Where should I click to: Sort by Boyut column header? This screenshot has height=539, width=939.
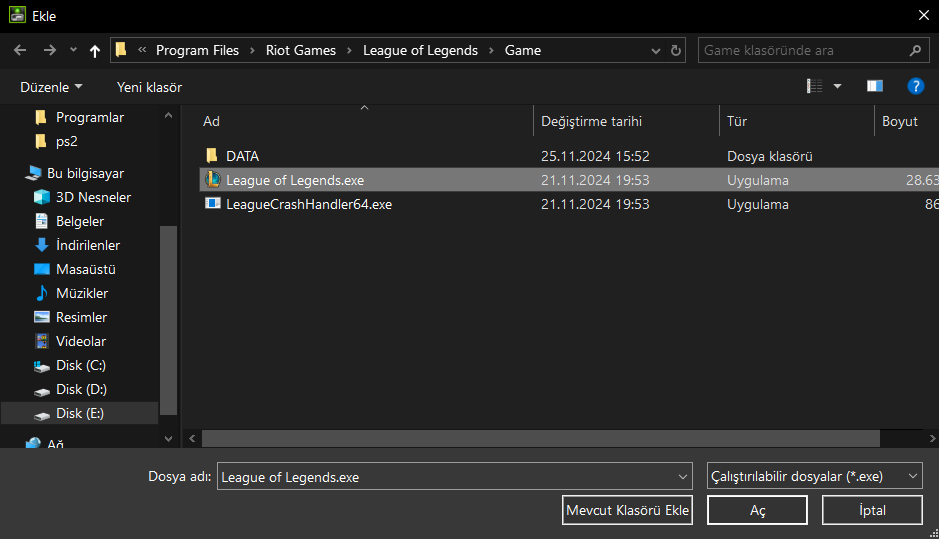[899, 121]
